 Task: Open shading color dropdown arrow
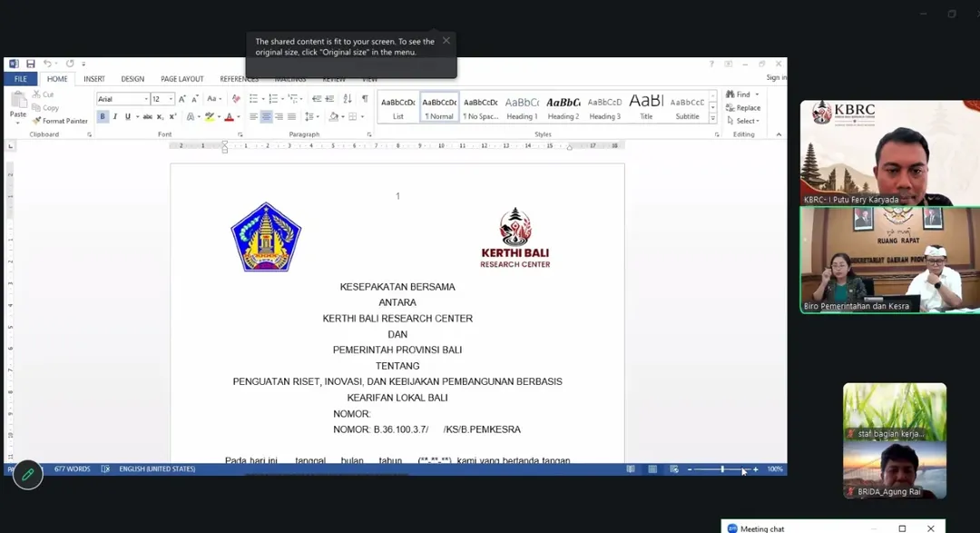click(342, 116)
